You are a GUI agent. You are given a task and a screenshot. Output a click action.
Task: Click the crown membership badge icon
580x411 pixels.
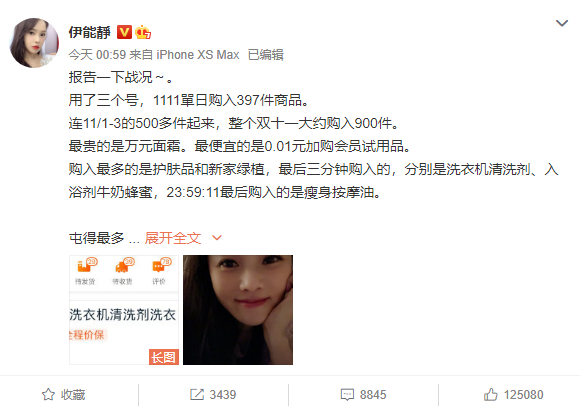(x=143, y=32)
